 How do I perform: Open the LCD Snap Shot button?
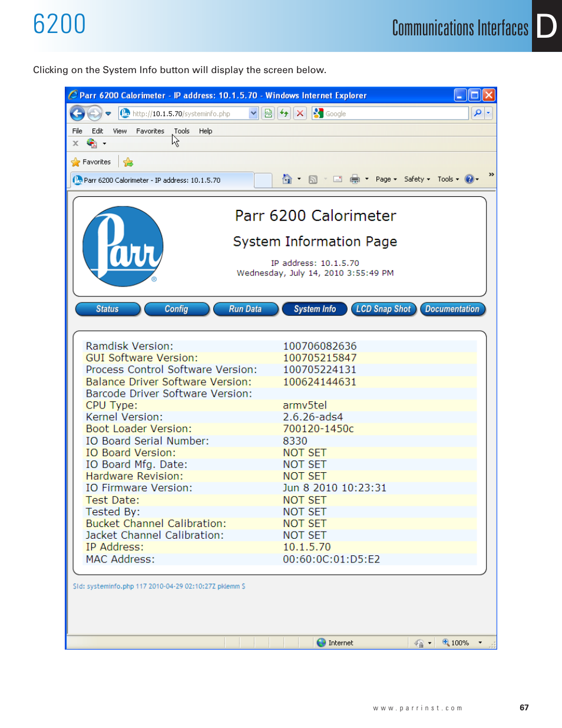384,309
